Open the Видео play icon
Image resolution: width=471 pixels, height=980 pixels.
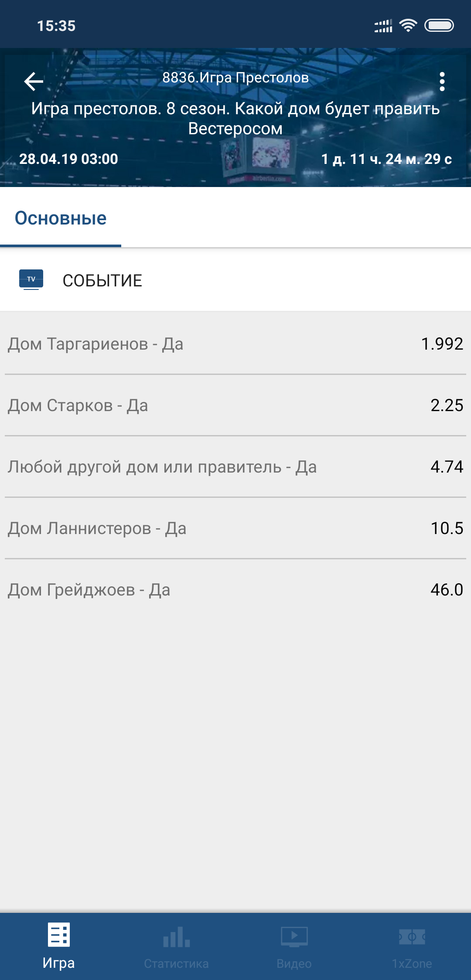coord(294,937)
